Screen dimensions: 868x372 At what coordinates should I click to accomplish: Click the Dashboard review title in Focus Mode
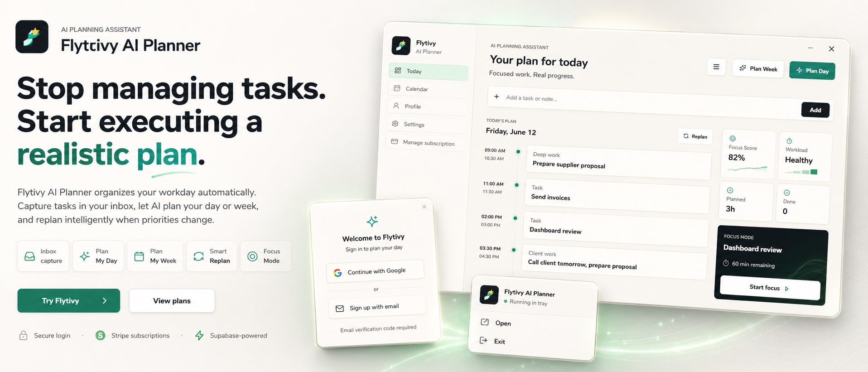pos(752,249)
